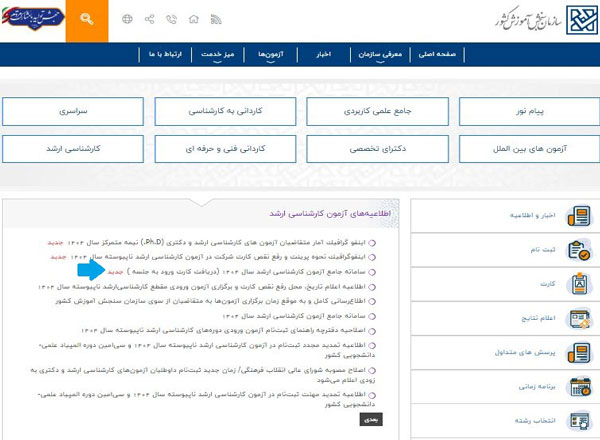Click the جامع علمی کاربردی button
Viewport: 600px width, 440px height.
[x=377, y=111]
